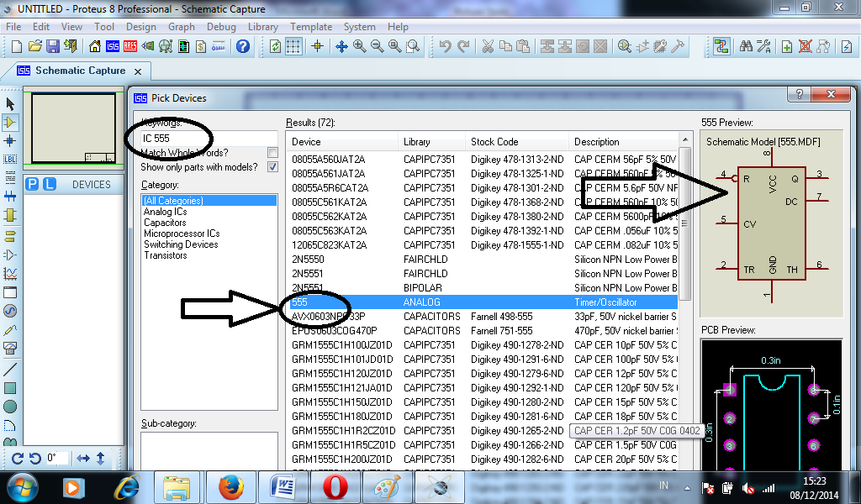Select the Component Mode tool

[10, 123]
